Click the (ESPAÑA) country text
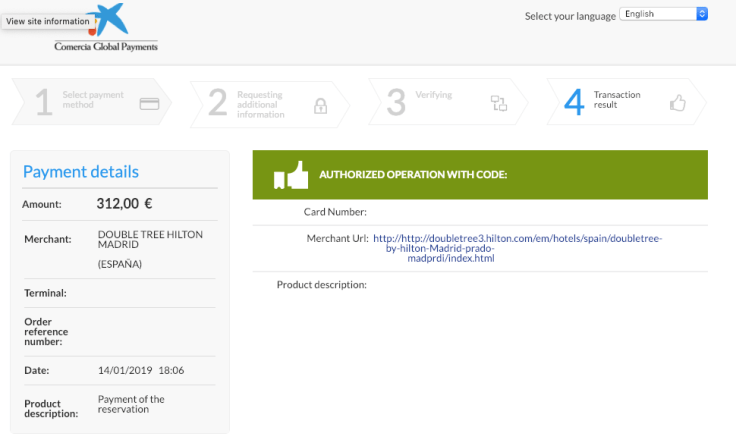Viewport: 736px width, 446px height. point(120,264)
